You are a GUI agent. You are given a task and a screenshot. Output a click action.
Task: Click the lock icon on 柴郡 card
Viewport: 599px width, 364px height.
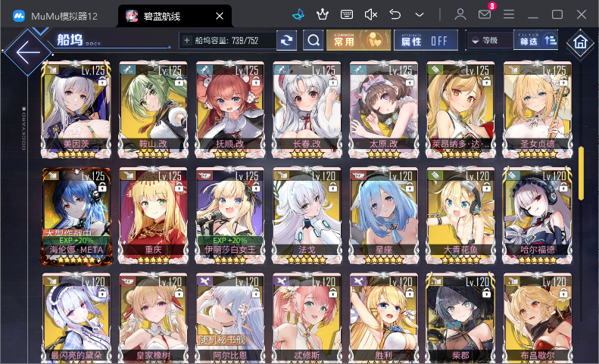[x=486, y=293]
